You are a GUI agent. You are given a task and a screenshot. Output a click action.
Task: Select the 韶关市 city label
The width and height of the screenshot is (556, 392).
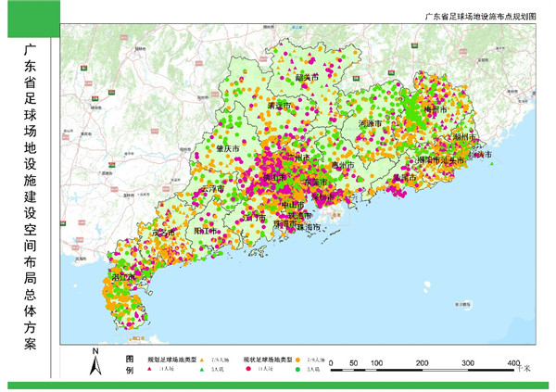tap(307, 78)
